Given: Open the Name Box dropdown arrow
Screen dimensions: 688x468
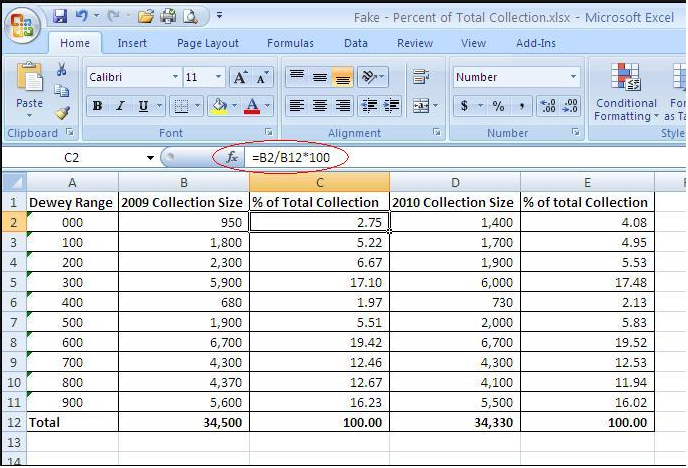Looking at the screenshot, I should (x=150, y=158).
